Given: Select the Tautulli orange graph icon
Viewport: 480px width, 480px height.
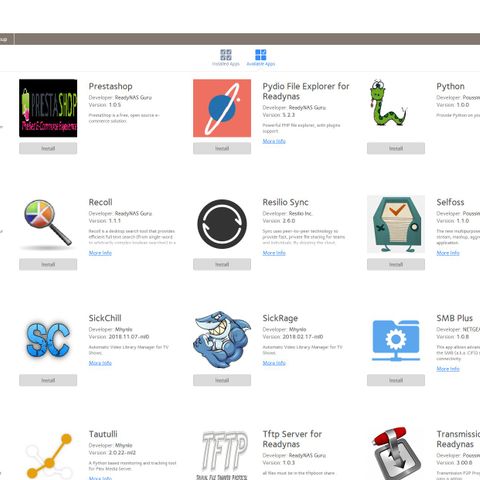Looking at the screenshot, I should coord(49,456).
